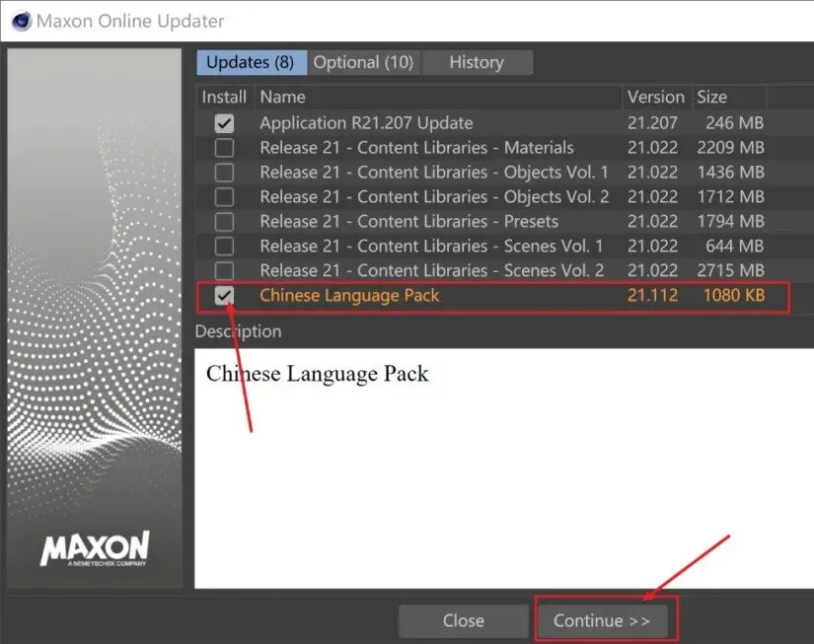Image resolution: width=814 pixels, height=644 pixels.
Task: Check Content Libraries - Materials install box
Action: tap(224, 148)
